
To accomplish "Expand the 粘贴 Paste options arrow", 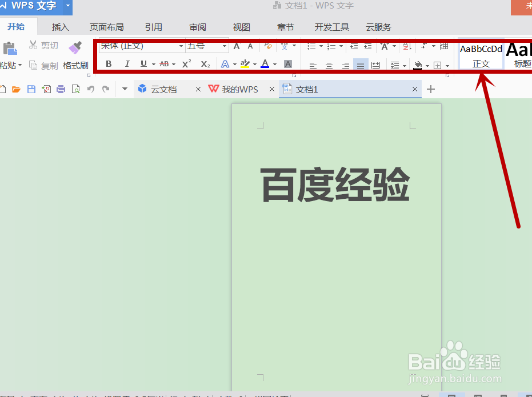I will point(20,65).
